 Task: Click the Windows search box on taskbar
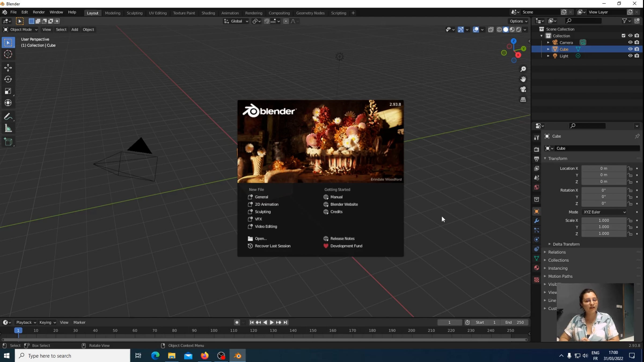point(72,356)
